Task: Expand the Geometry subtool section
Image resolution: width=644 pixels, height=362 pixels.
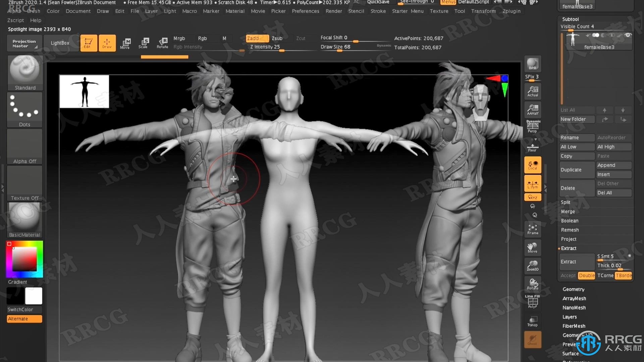Action: click(573, 289)
